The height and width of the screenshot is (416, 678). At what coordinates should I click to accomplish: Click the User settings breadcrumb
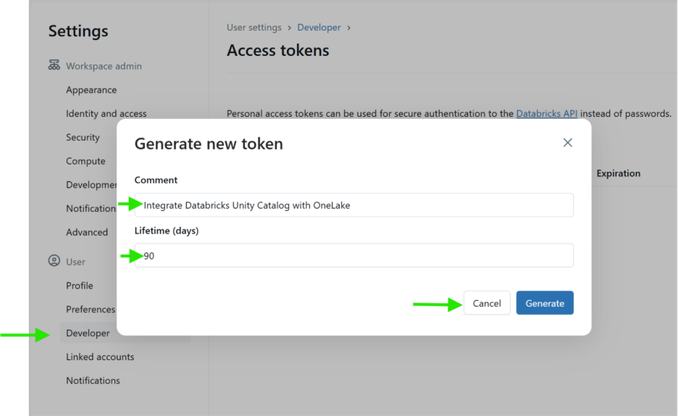(254, 27)
